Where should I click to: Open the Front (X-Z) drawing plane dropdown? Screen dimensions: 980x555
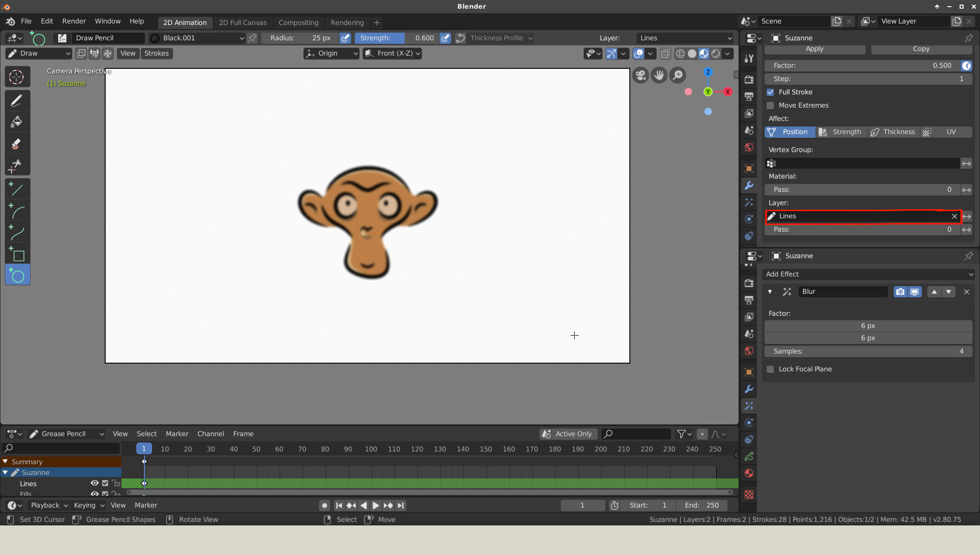point(393,54)
